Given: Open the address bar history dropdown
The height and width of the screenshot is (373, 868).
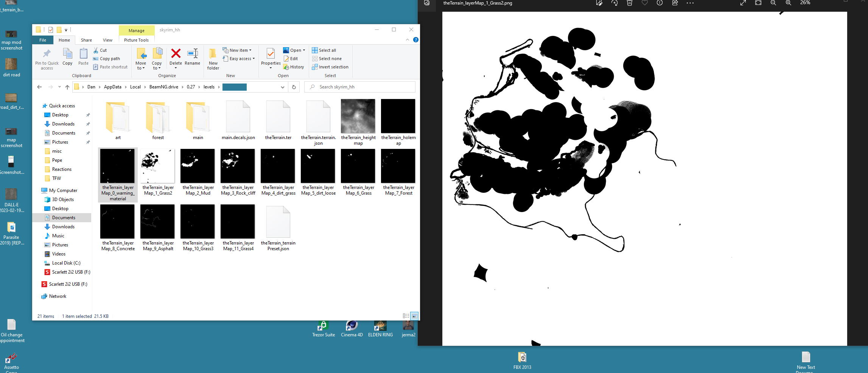Looking at the screenshot, I should click(x=283, y=87).
